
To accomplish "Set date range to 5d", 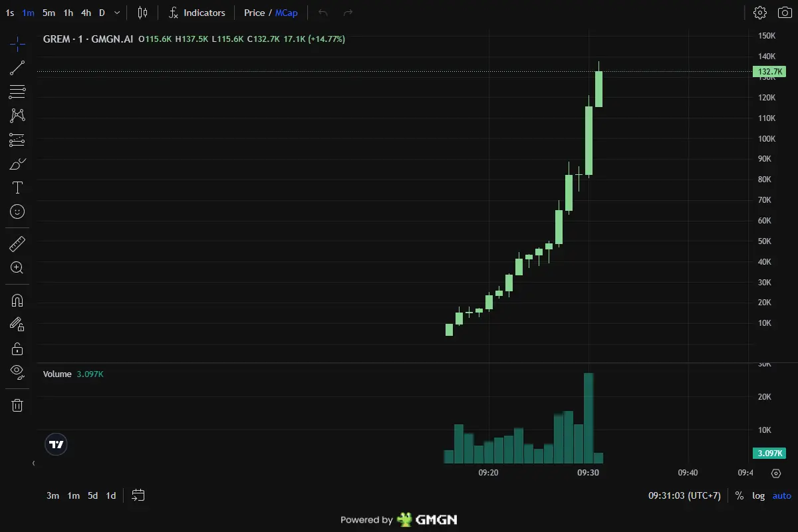I will [92, 495].
